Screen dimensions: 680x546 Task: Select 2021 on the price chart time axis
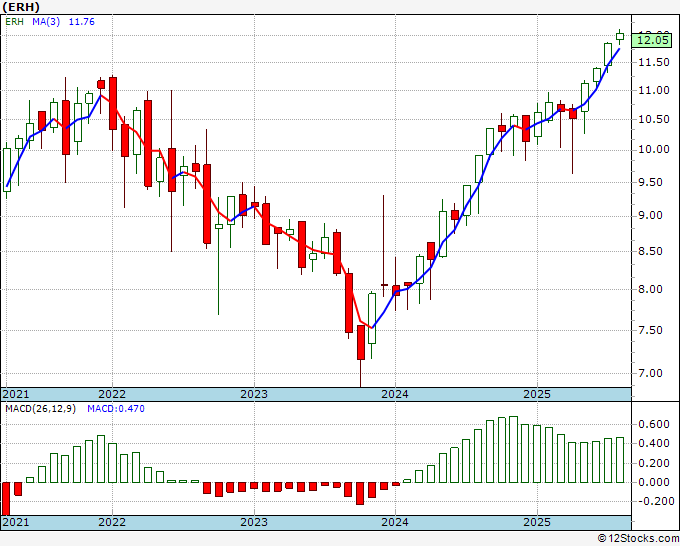(x=16, y=394)
